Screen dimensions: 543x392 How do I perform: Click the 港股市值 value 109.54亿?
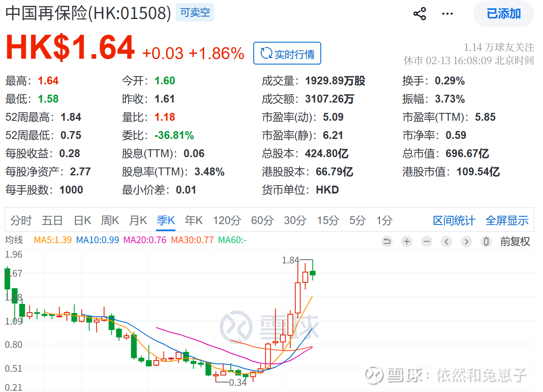click(x=478, y=172)
